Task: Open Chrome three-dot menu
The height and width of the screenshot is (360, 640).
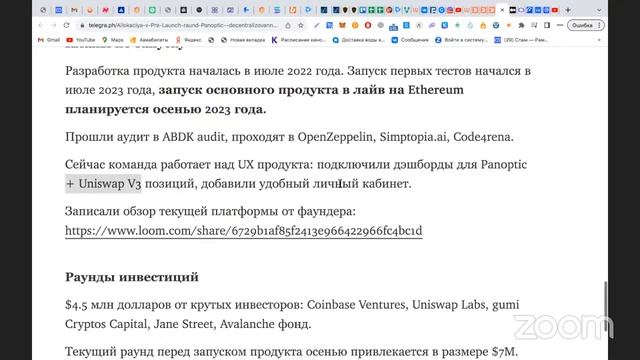Action: pyautogui.click(x=599, y=25)
